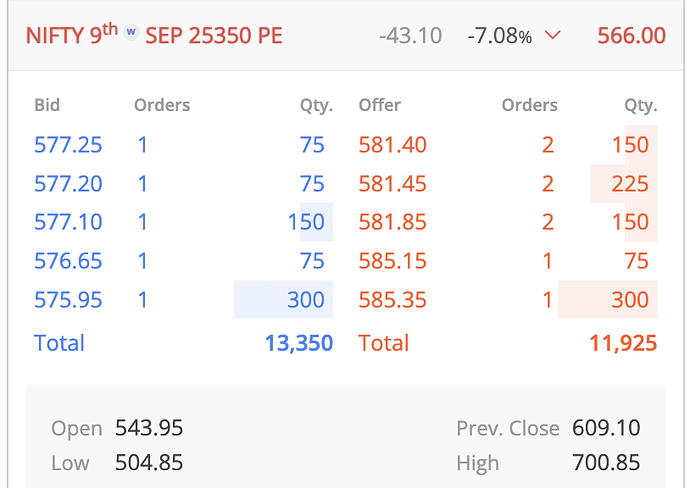
Task: Click the Prev. Close value 609.10
Action: point(606,428)
